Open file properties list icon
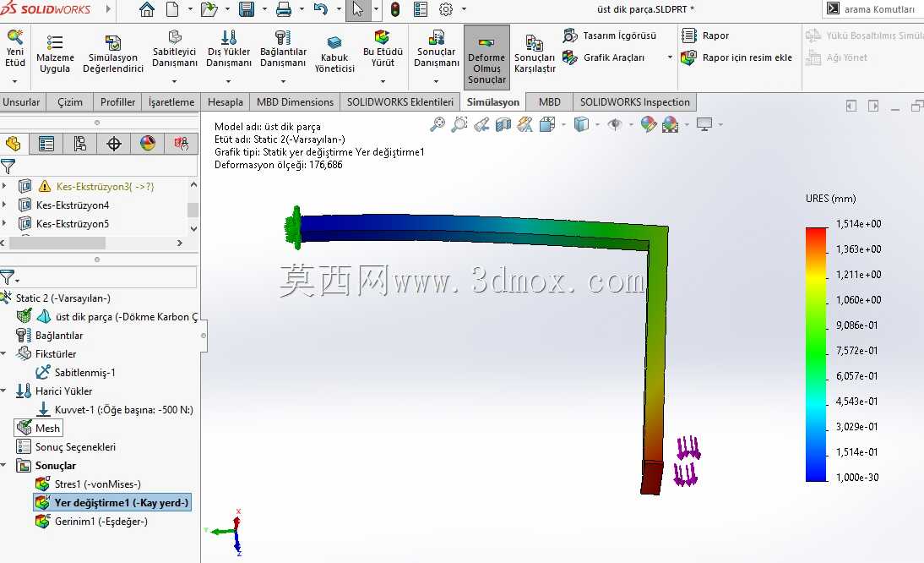The width and height of the screenshot is (924, 563). (x=421, y=9)
